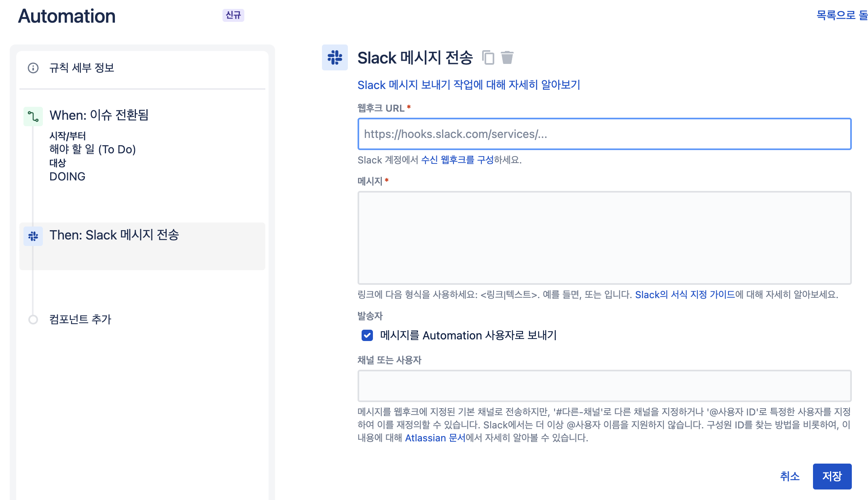Select the When: 이슈 전환됨 trigger

(99, 115)
